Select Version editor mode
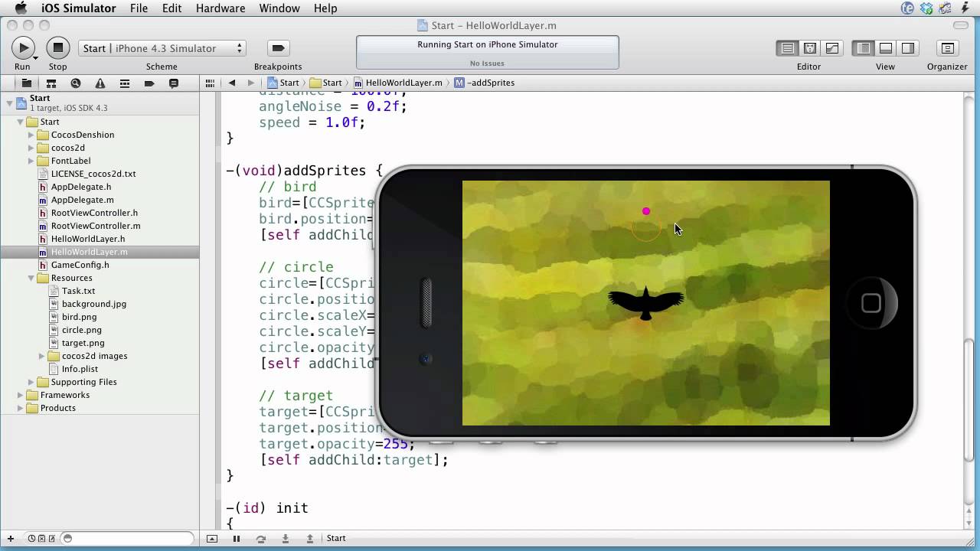 click(831, 48)
